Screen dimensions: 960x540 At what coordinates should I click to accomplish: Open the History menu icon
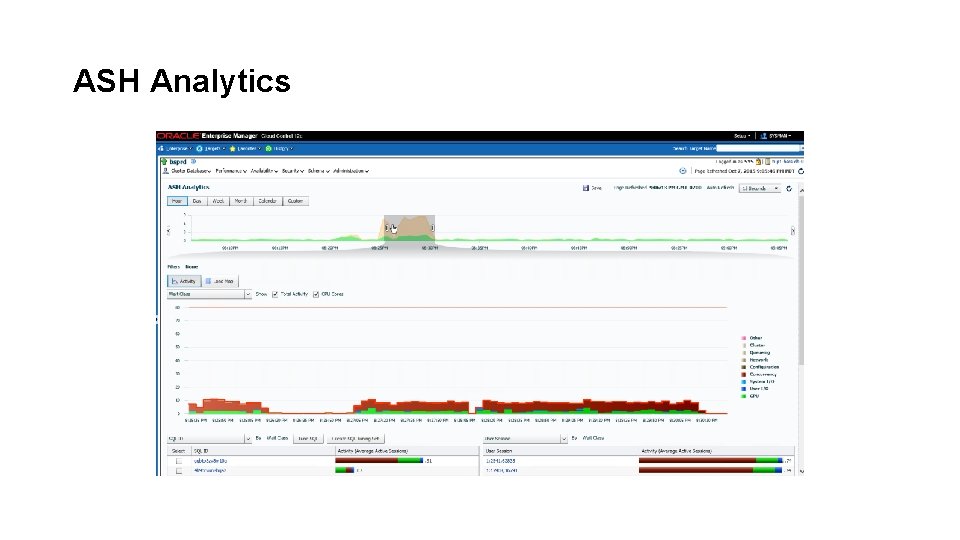pyautogui.click(x=268, y=149)
